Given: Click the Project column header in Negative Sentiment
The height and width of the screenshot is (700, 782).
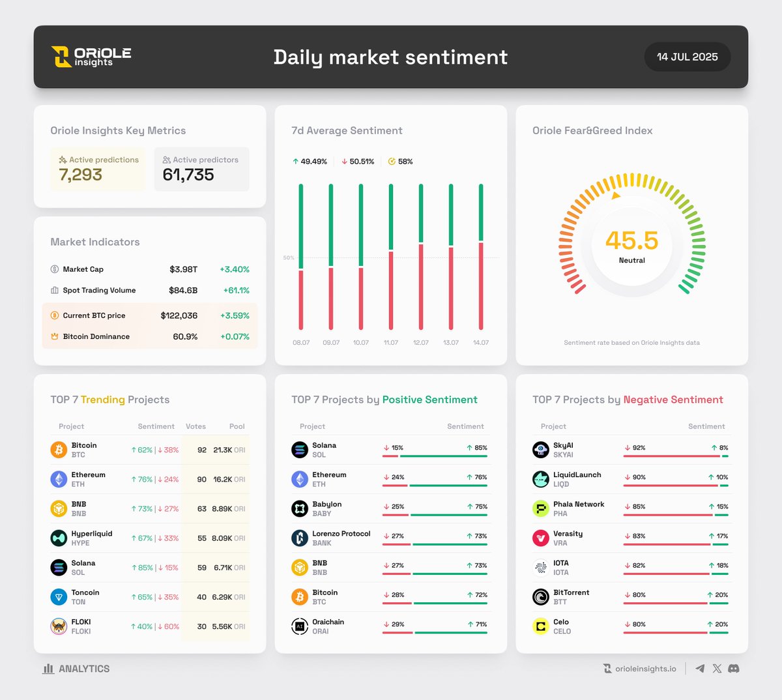Looking at the screenshot, I should pos(553,426).
